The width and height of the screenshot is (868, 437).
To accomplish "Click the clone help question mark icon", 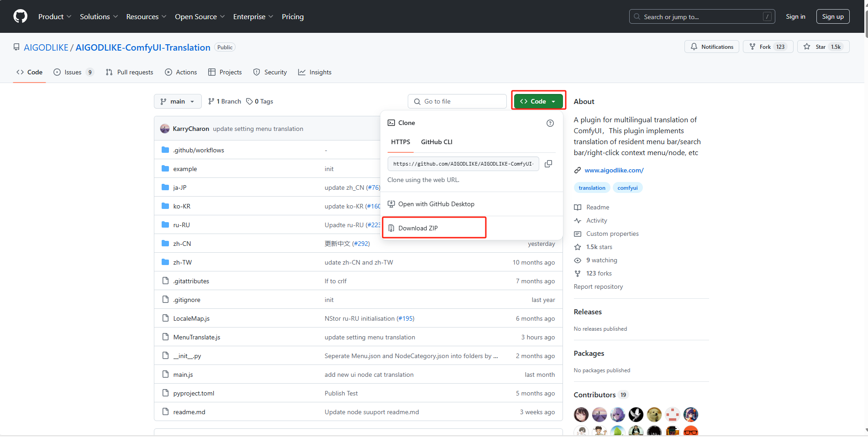I will (550, 123).
